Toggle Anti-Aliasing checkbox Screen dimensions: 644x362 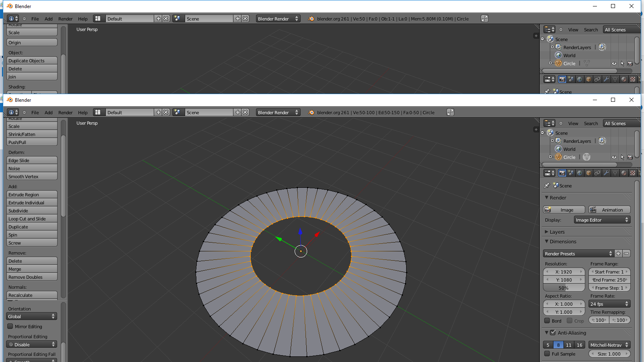tap(553, 333)
